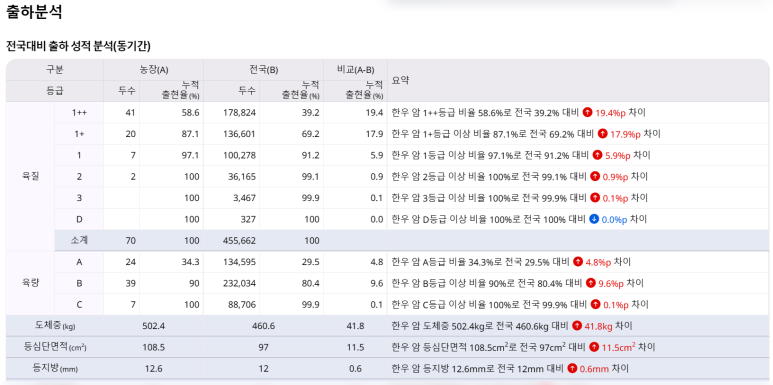
Task: Click the red up-arrow icon beside 17.9%p
Action: click(602, 134)
